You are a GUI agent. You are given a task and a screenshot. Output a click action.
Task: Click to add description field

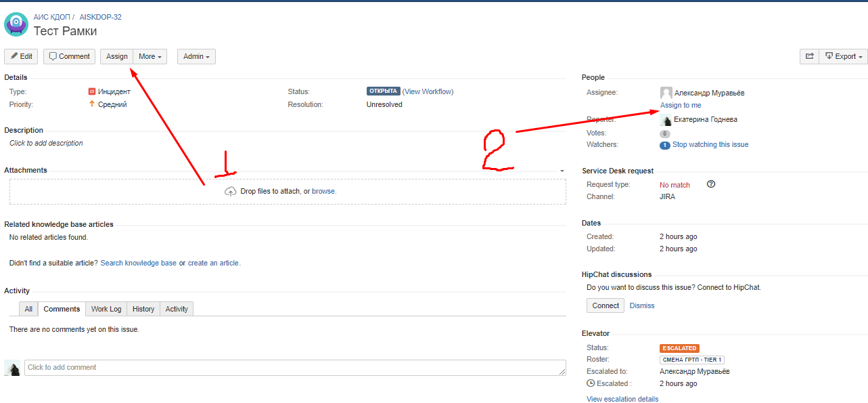(x=47, y=144)
